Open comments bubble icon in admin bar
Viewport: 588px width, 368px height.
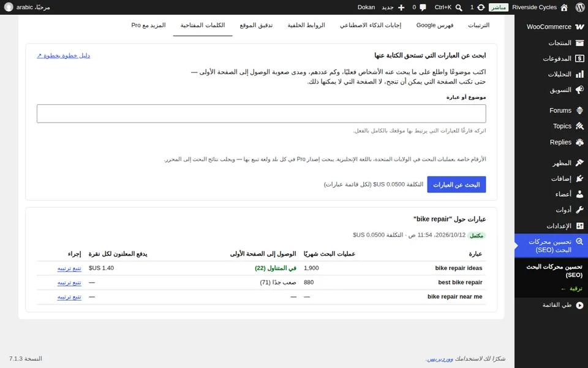tap(423, 7)
